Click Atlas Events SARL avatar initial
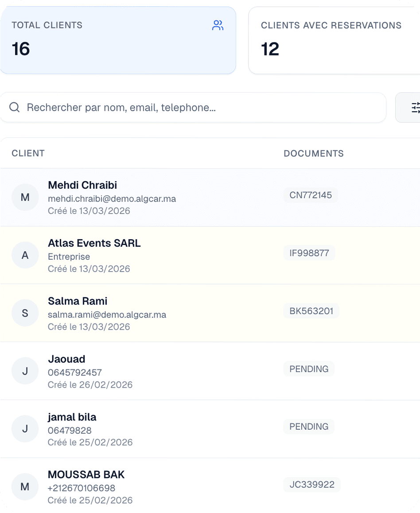Viewport: 420px width, 513px height. [x=25, y=255]
